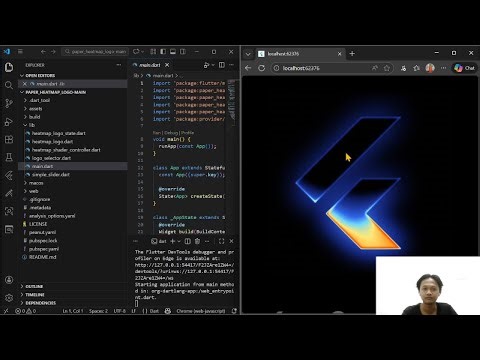Click the Split Editor Right icon
The image size is (480, 360).
221,65
